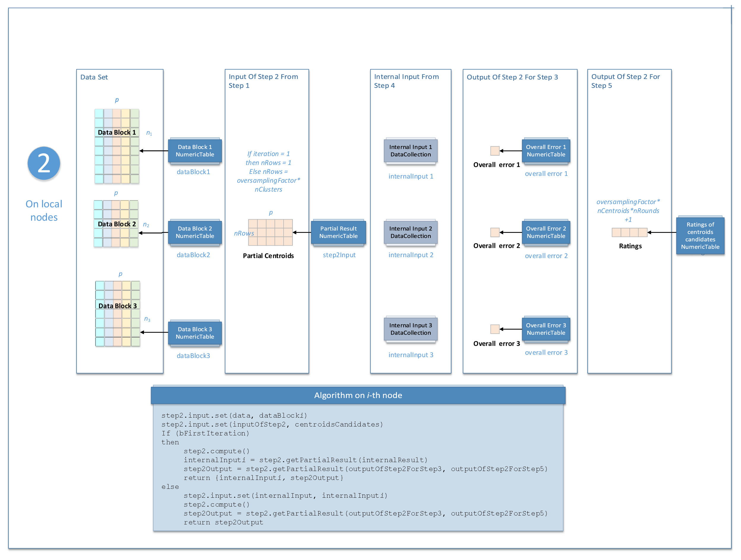Viewport: 741px width, 560px height.
Task: Click the Ratings of centroids candidates box
Action: tap(700, 236)
